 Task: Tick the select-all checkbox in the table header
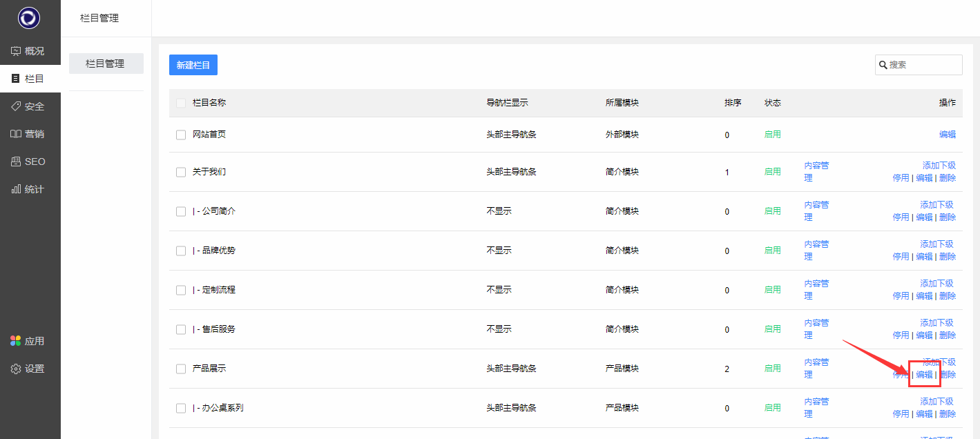click(181, 103)
